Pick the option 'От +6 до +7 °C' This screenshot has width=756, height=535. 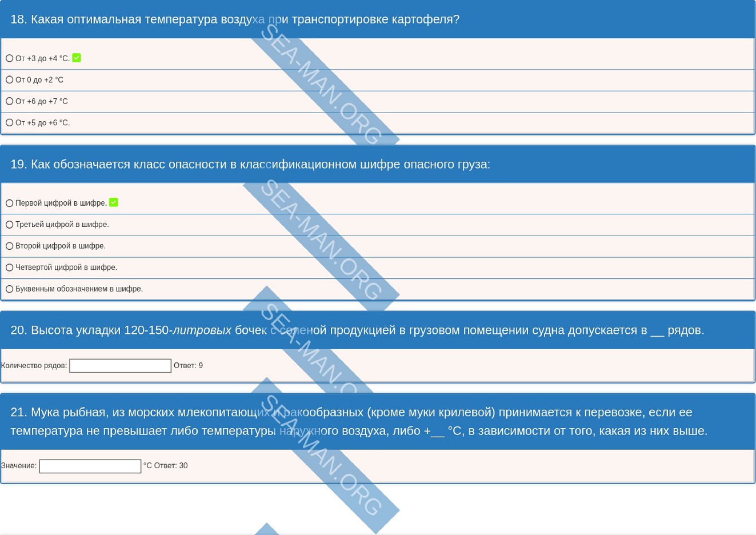pos(9,101)
